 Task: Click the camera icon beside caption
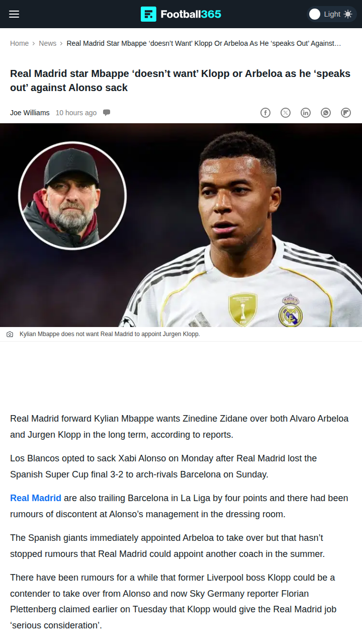(10, 334)
